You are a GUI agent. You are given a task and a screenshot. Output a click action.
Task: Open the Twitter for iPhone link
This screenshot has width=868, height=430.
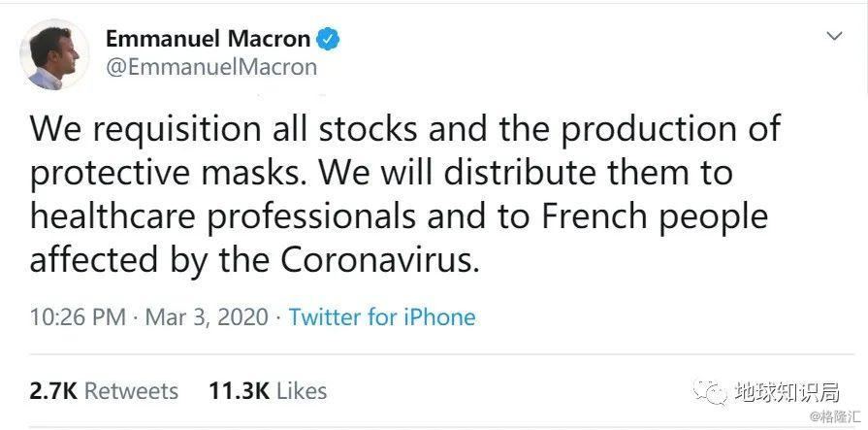point(382,317)
